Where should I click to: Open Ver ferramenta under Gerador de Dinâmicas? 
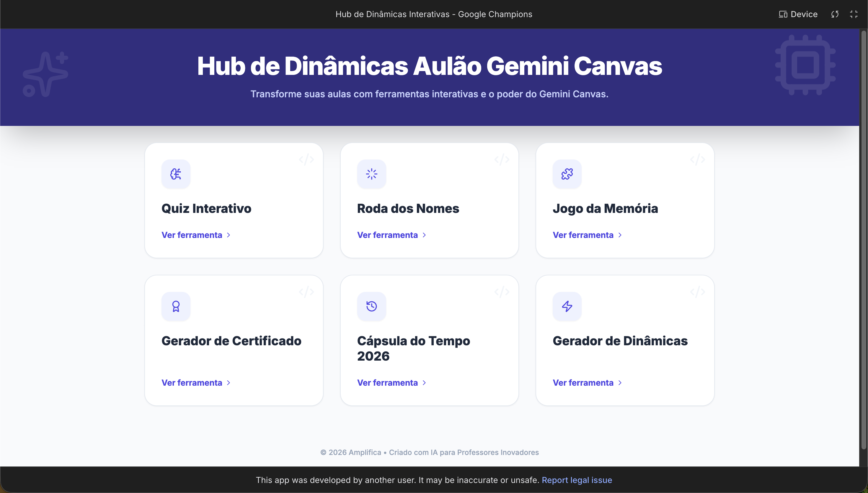[x=583, y=383]
